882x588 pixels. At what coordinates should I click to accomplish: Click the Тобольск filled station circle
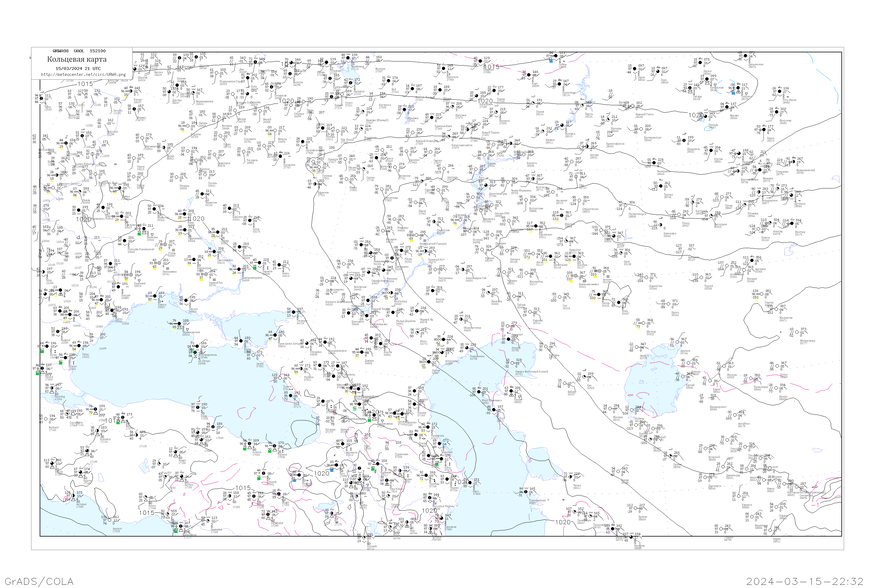(x=738, y=88)
